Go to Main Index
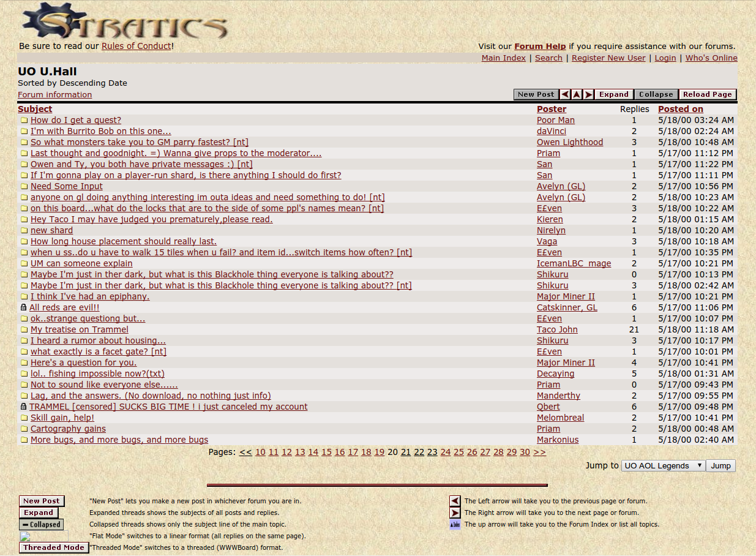Image resolution: width=756 pixels, height=556 pixels. pyautogui.click(x=504, y=58)
